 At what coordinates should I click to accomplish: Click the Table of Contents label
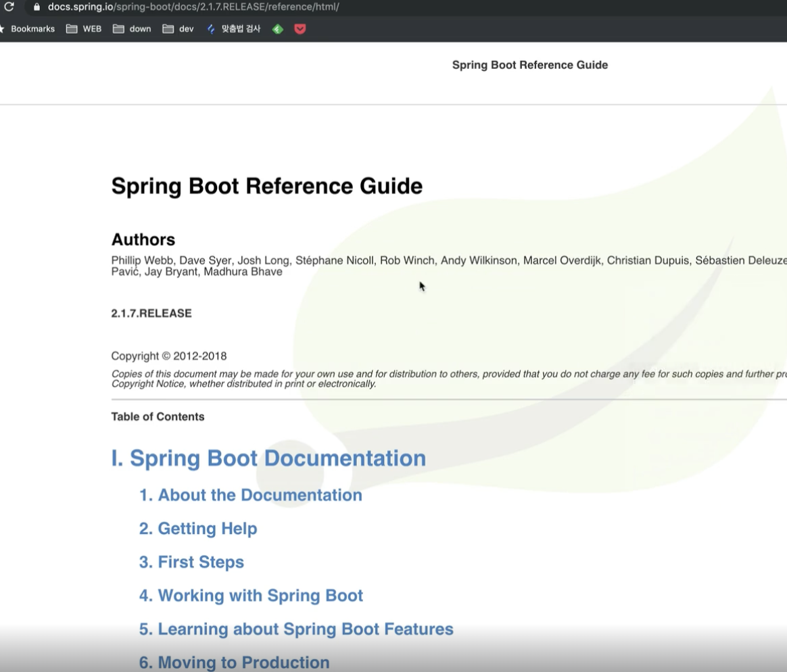158,416
